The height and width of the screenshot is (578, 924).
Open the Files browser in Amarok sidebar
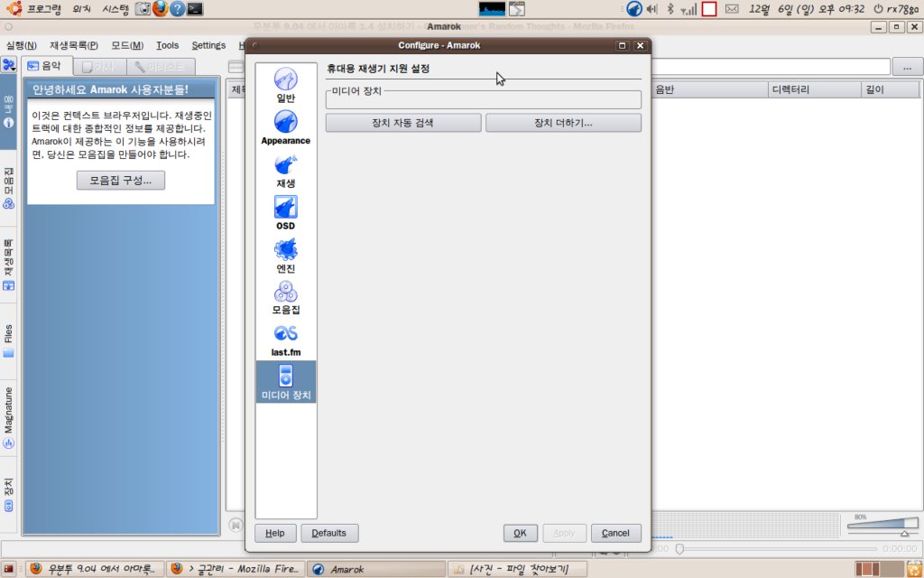pyautogui.click(x=8, y=340)
